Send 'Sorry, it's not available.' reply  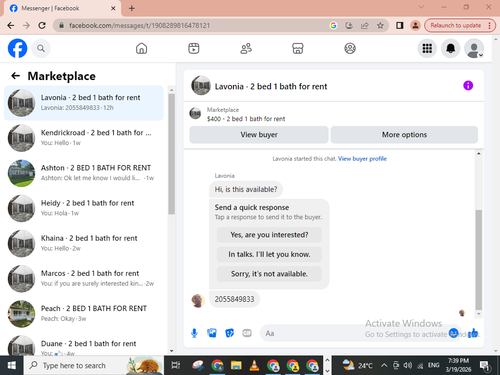point(269,274)
